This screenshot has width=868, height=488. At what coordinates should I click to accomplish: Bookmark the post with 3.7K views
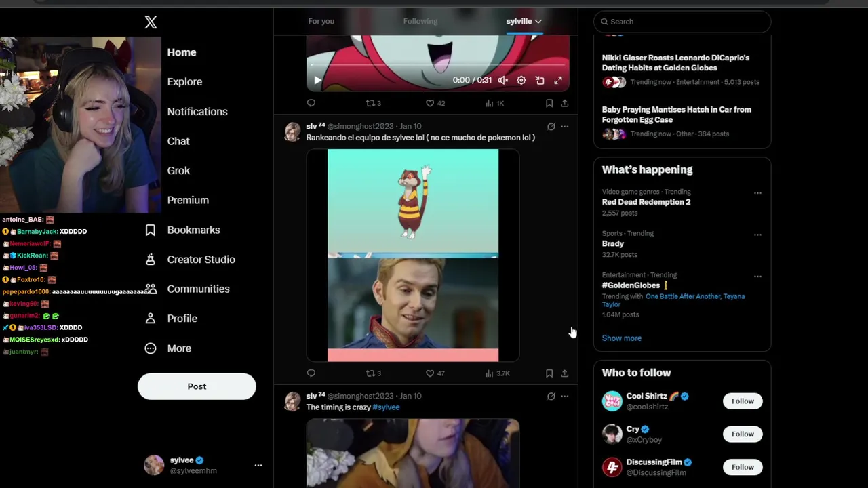tap(549, 373)
